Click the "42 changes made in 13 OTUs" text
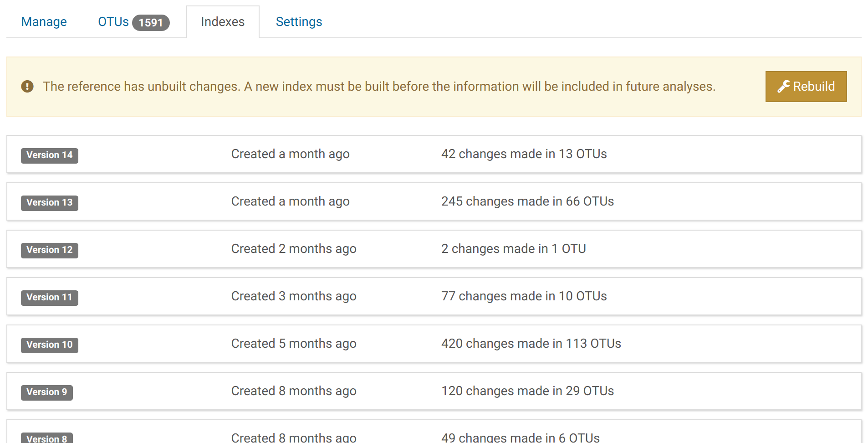This screenshot has width=868, height=443. (524, 154)
